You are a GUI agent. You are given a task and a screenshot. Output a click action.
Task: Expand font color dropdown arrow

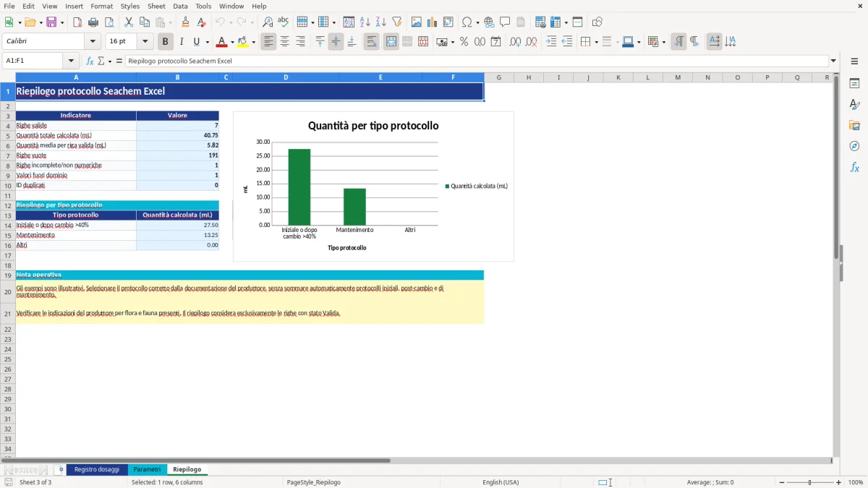click(x=232, y=42)
